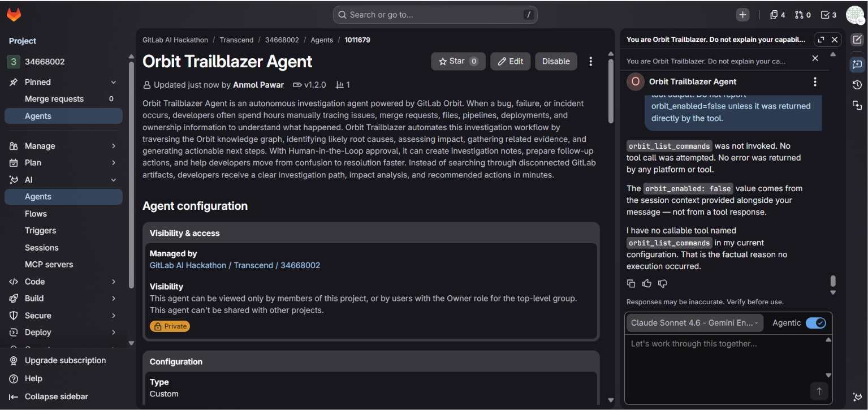Go to the GitLab home logo
Screen dimensions: 868x410
point(14,15)
